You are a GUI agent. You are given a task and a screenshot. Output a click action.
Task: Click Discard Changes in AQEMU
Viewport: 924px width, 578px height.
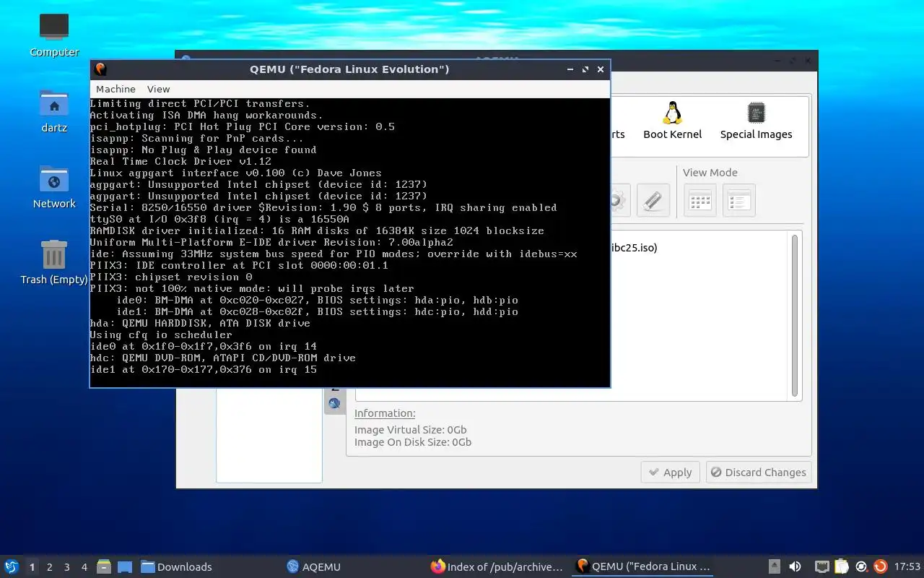coord(758,473)
